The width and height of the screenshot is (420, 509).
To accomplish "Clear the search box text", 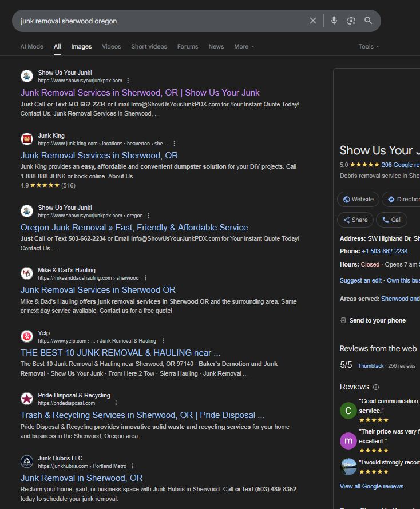I will 312,21.
